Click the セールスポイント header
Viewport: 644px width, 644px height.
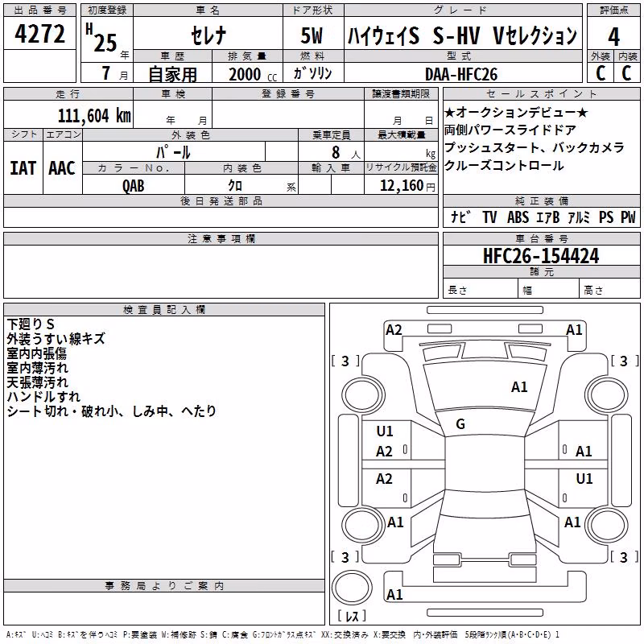pos(541,93)
